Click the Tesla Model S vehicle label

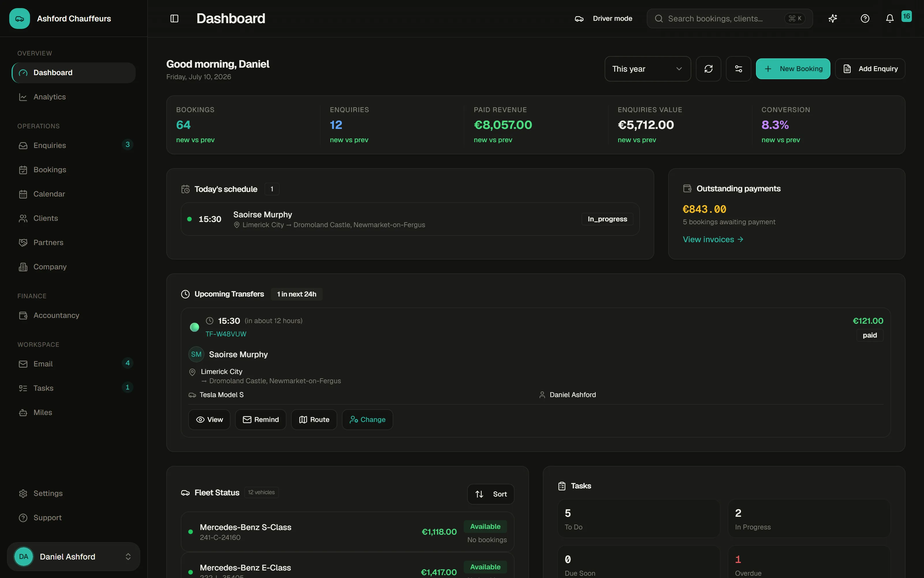[x=221, y=395]
